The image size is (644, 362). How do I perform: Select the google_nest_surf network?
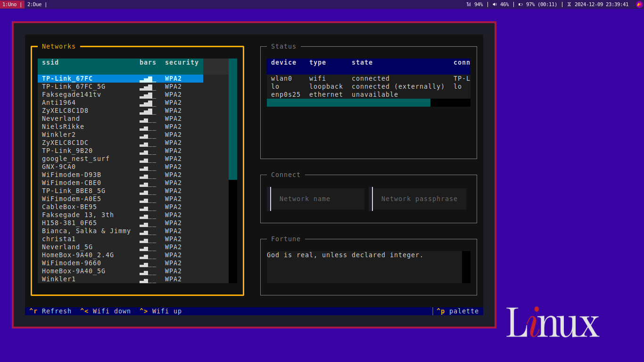click(121, 159)
